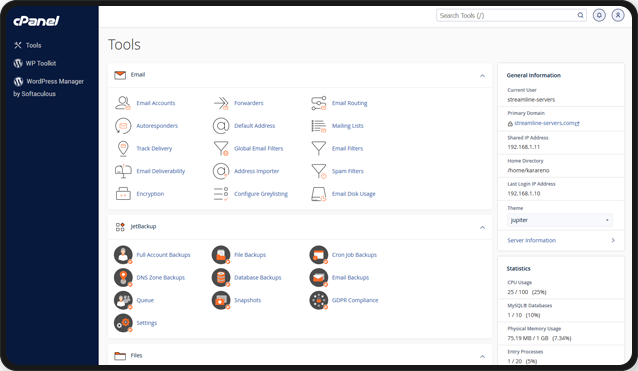The image size is (638, 371).
Task: Click the current user streamline-servers
Action: 531,100
